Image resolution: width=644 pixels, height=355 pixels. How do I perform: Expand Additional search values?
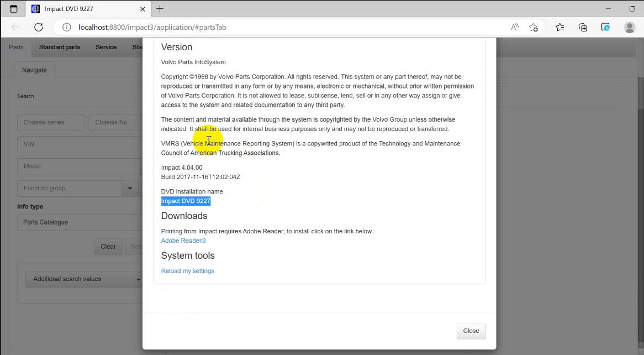pos(83,279)
